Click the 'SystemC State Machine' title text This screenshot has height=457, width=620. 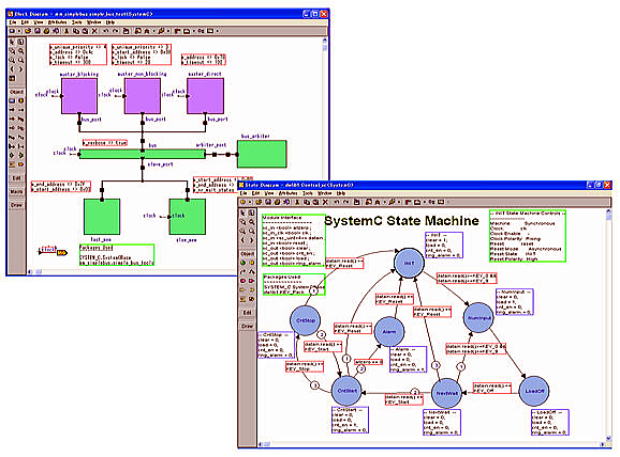pos(402,221)
